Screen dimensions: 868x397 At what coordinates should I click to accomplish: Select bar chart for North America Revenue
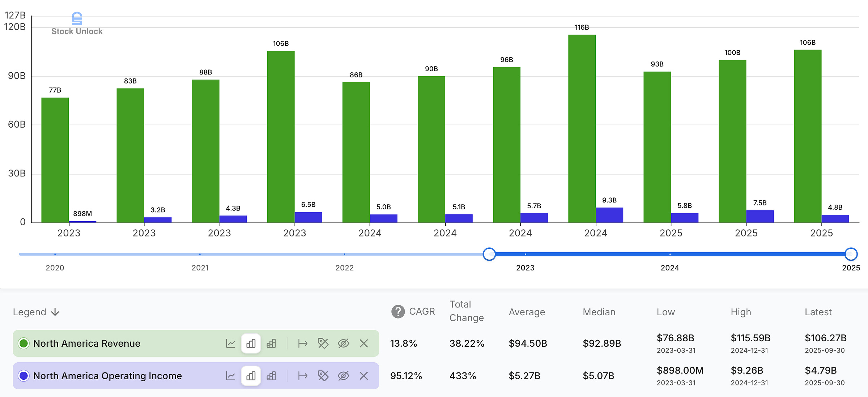click(x=251, y=343)
